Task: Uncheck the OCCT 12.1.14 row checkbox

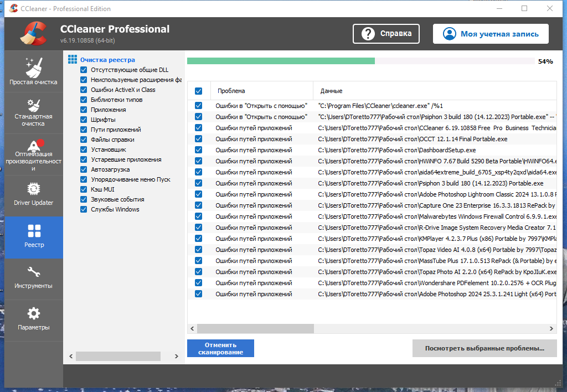Action: coord(199,139)
